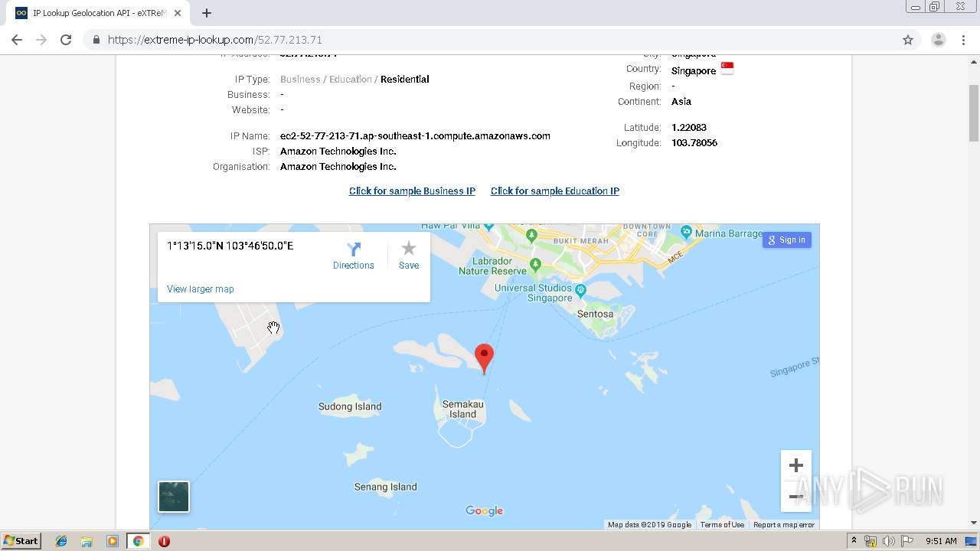Click Universal Studios Singapore marker

tap(580, 290)
